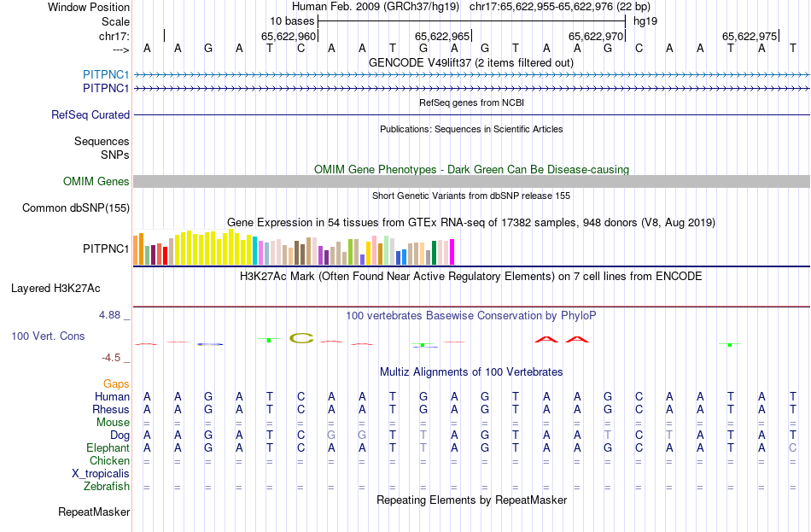Click the 'OMIM Gene Phenotypes' green title
The height and width of the screenshot is (532, 811).
click(472, 169)
